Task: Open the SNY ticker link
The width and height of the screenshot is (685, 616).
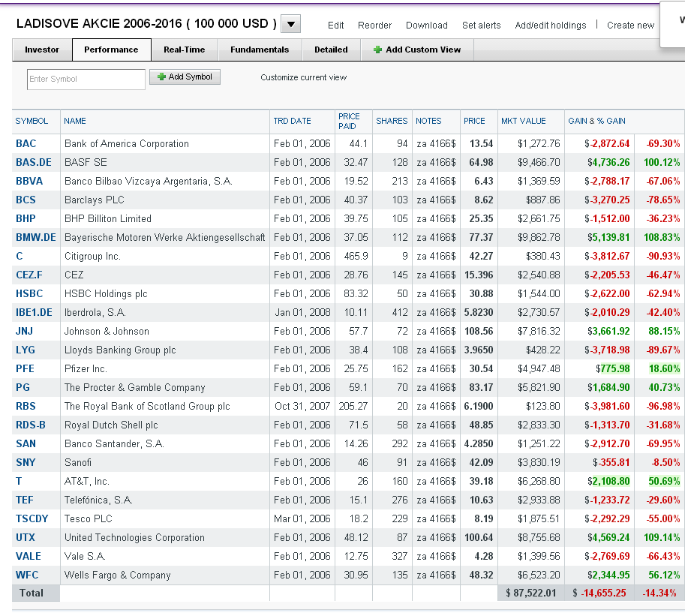Action: coord(26,463)
